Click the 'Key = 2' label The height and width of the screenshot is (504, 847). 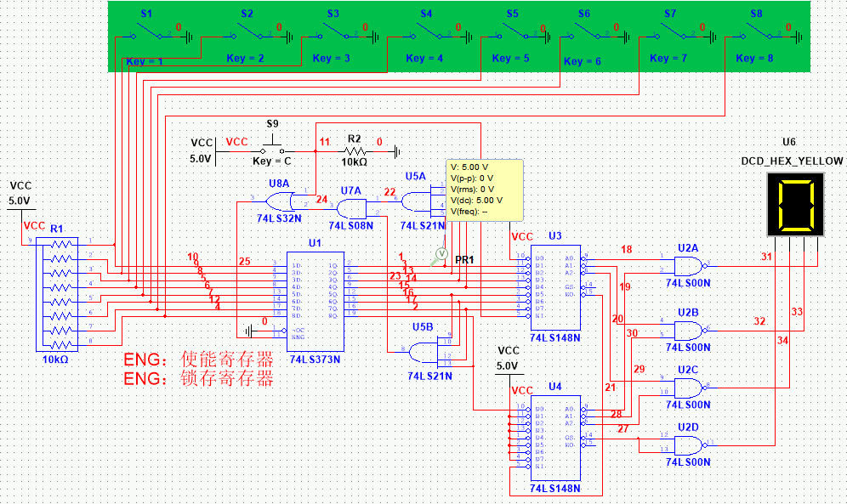click(x=245, y=59)
